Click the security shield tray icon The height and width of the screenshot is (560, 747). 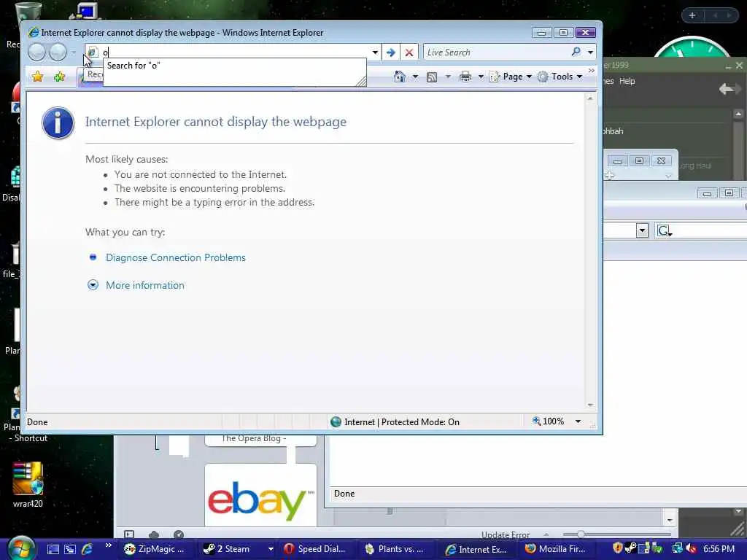[617, 548]
